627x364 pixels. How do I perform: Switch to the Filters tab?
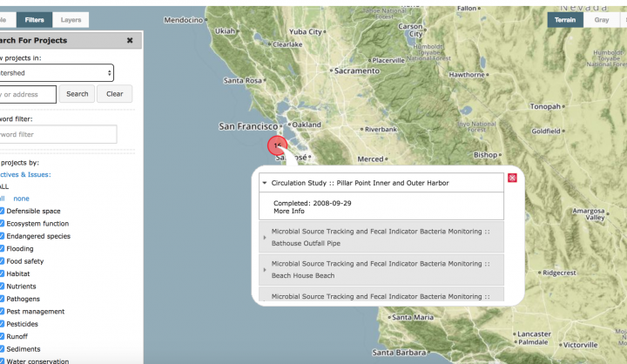point(34,20)
